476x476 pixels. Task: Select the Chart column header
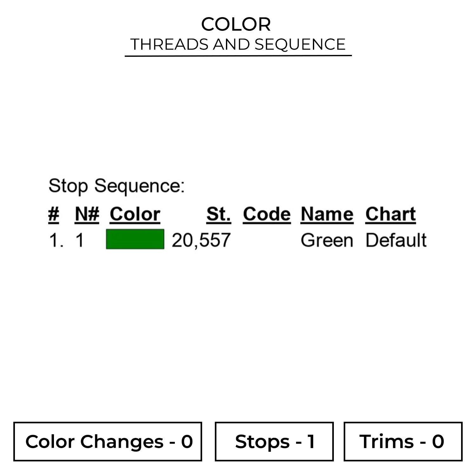pyautogui.click(x=391, y=215)
